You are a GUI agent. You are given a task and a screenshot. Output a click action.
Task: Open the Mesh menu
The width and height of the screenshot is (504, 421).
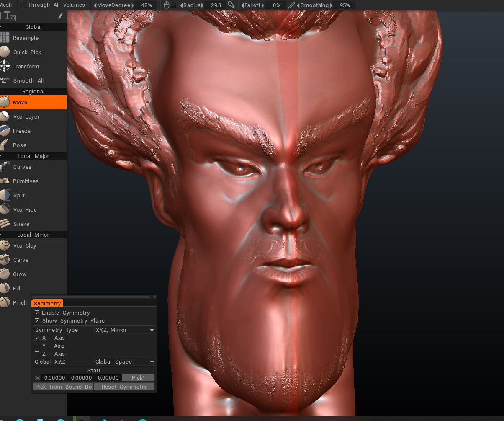pyautogui.click(x=6, y=5)
